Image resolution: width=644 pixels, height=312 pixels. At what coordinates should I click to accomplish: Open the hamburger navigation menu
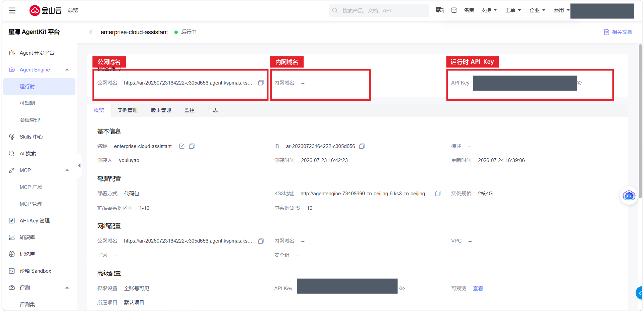(12, 10)
